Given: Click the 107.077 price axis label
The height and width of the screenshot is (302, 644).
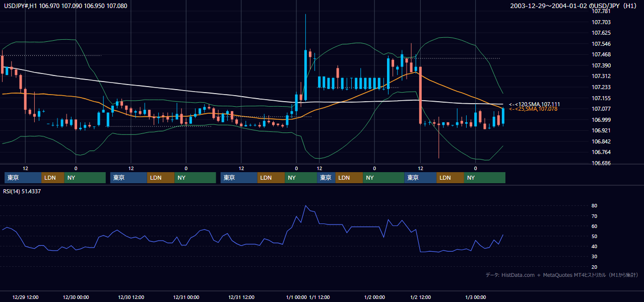Looking at the screenshot, I should (x=601, y=109).
